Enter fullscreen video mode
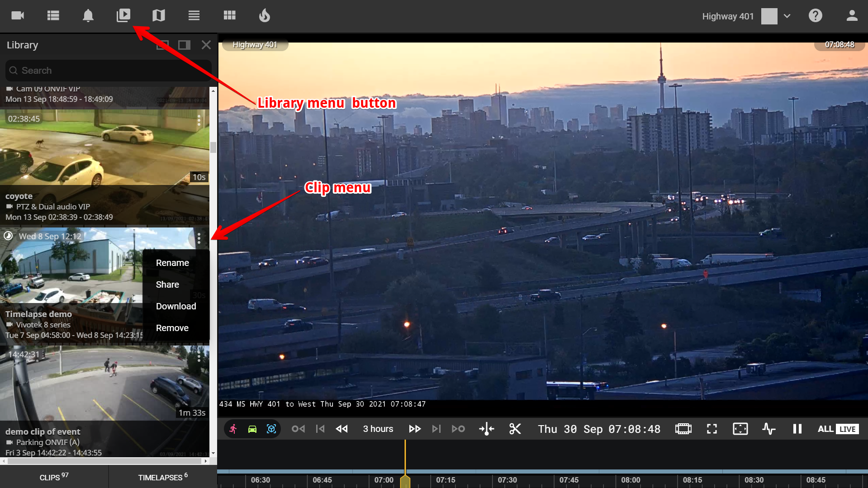Viewport: 868px width, 488px height. 711,429
